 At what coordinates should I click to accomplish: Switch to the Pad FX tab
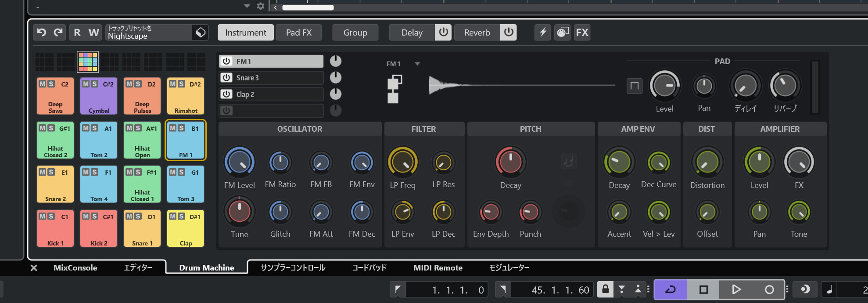[x=299, y=32]
